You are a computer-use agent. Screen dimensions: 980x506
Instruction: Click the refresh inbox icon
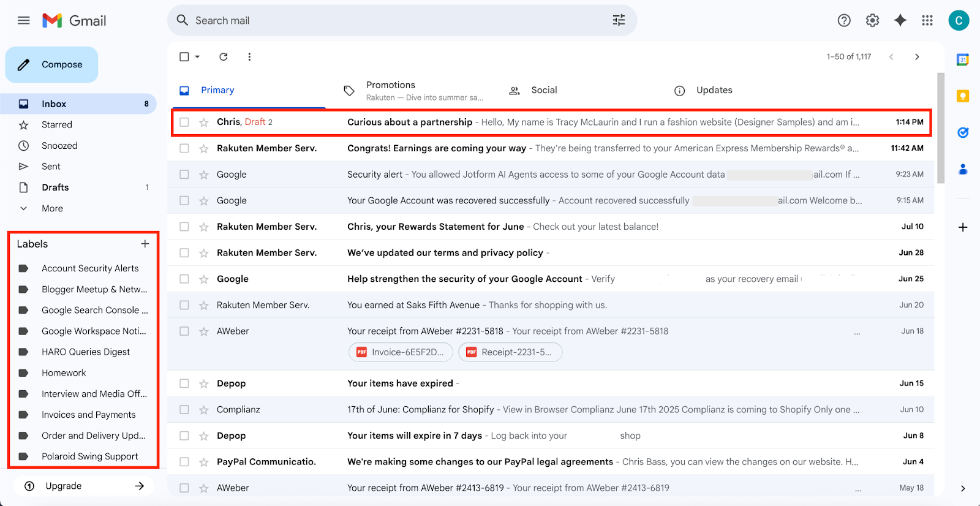click(x=224, y=57)
